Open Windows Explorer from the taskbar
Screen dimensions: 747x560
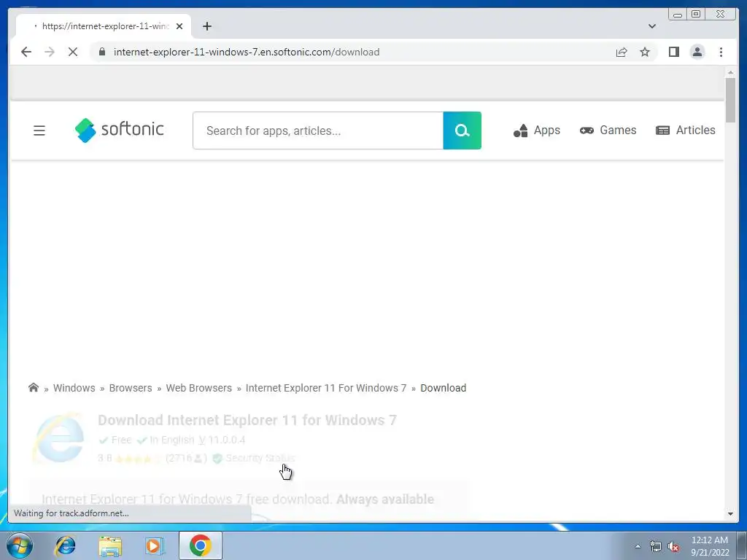(x=110, y=546)
